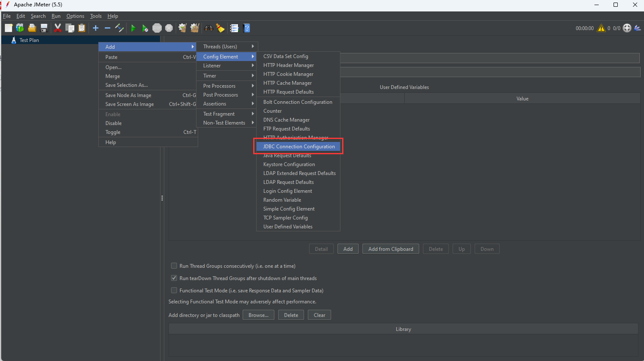This screenshot has height=361, width=644.
Task: Choose CSV Data Set Config
Action: pyautogui.click(x=299, y=56)
